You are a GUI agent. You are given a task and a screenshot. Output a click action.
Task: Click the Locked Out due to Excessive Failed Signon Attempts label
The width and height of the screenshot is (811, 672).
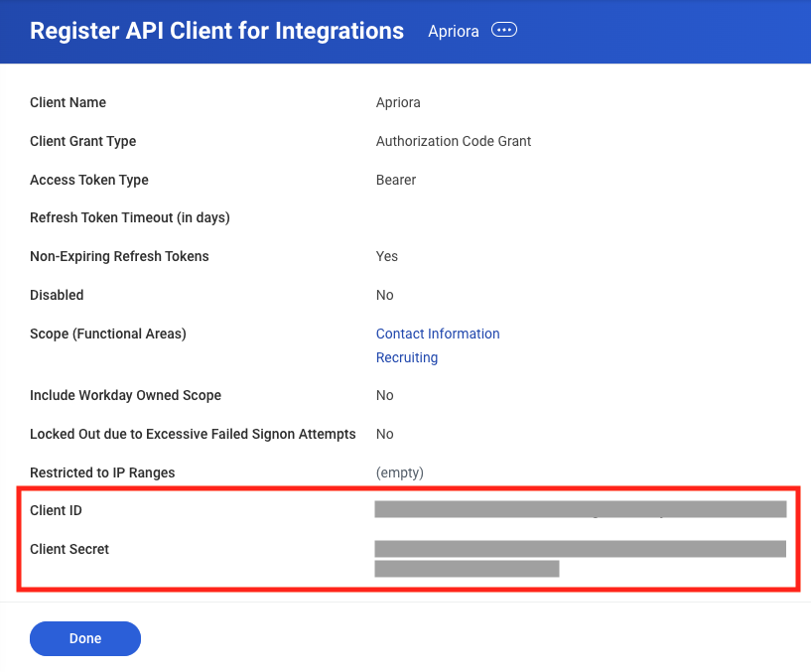pos(193,434)
